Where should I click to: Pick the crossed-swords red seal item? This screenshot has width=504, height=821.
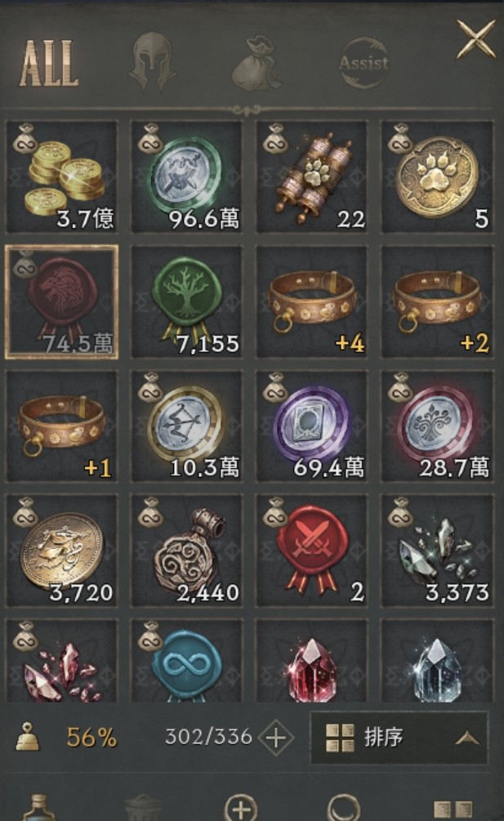(312, 551)
